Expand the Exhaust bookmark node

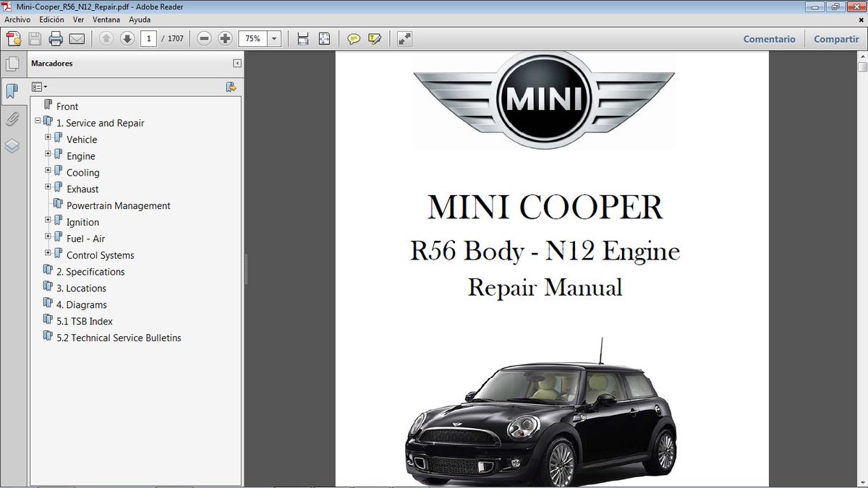point(48,187)
